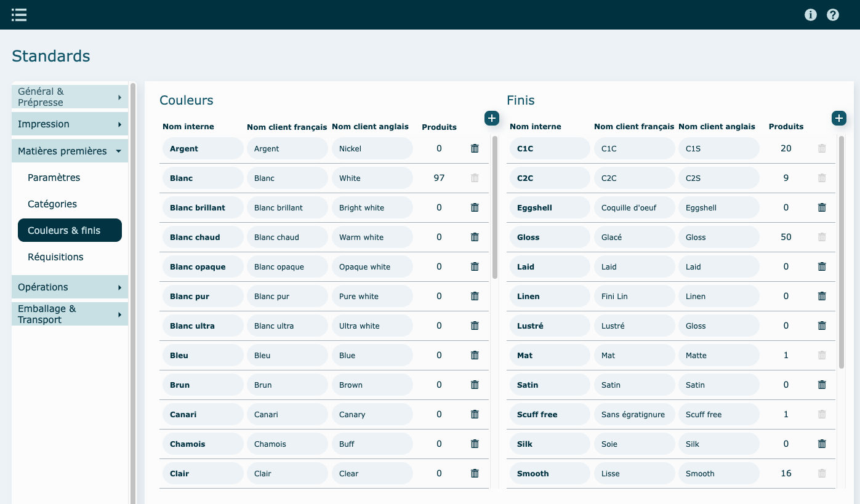Trash the Blanc chaud color entry

coord(475,237)
